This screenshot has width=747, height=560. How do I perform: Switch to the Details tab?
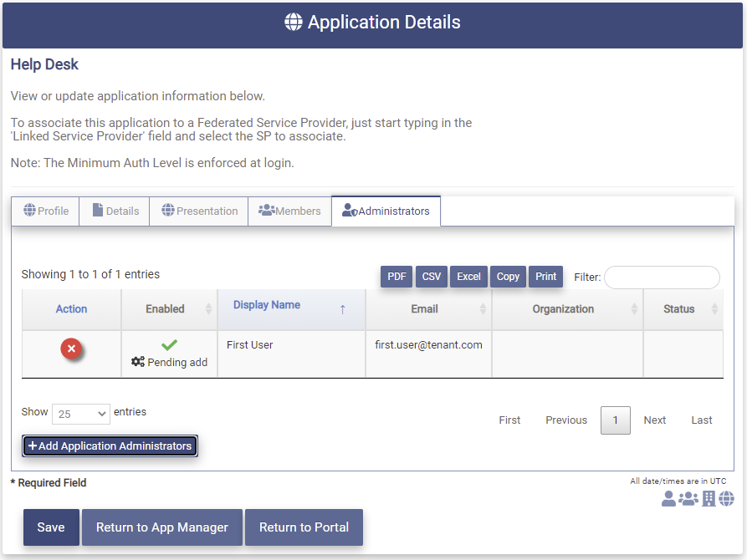[115, 211]
